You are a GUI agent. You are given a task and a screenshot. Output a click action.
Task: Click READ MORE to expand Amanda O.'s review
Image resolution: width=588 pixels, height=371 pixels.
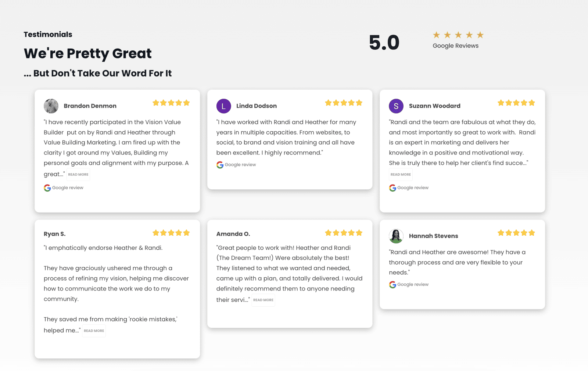click(x=263, y=300)
